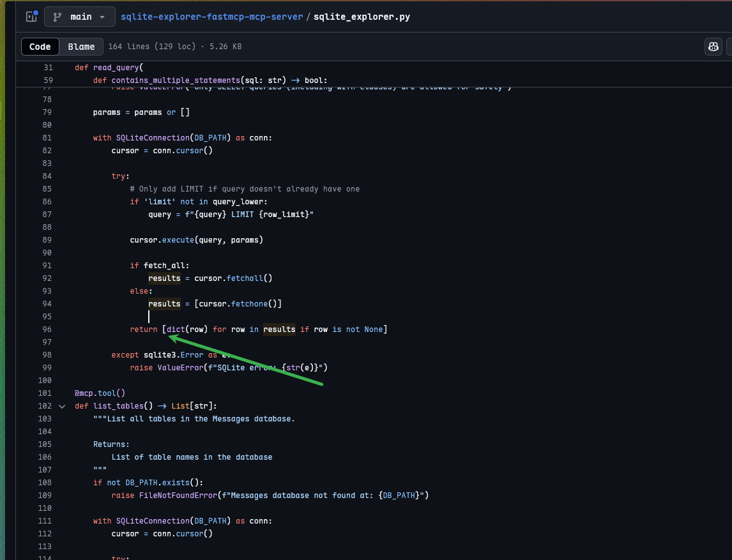
Task: Click 'with SQLiteConnection' on line 111
Action: (183, 521)
